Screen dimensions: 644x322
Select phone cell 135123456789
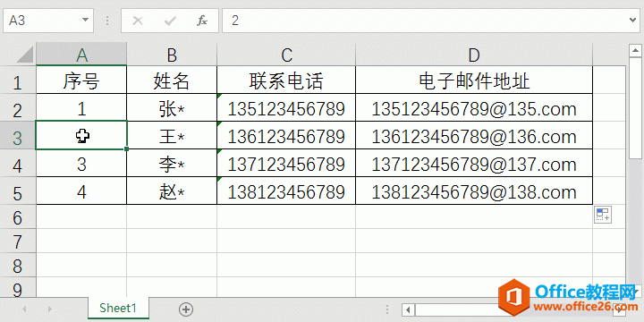[286, 108]
